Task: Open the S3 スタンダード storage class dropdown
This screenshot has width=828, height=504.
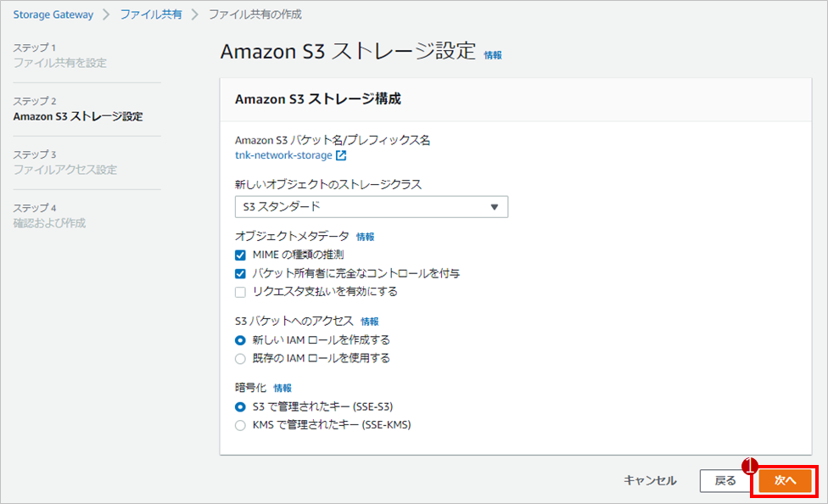Action: [372, 207]
